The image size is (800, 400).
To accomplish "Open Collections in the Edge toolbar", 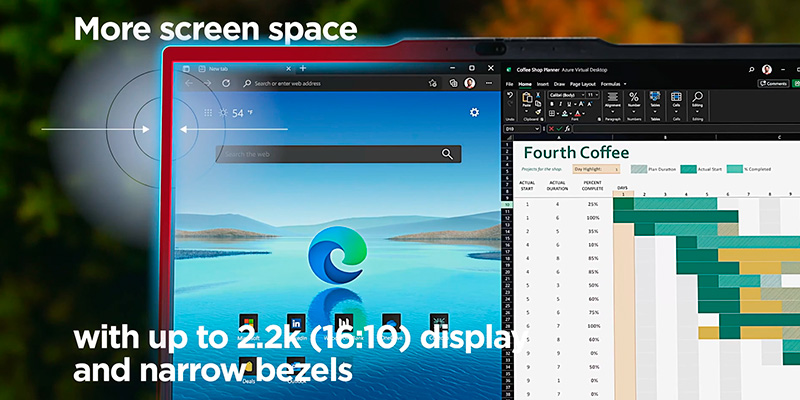I will tap(453, 83).
